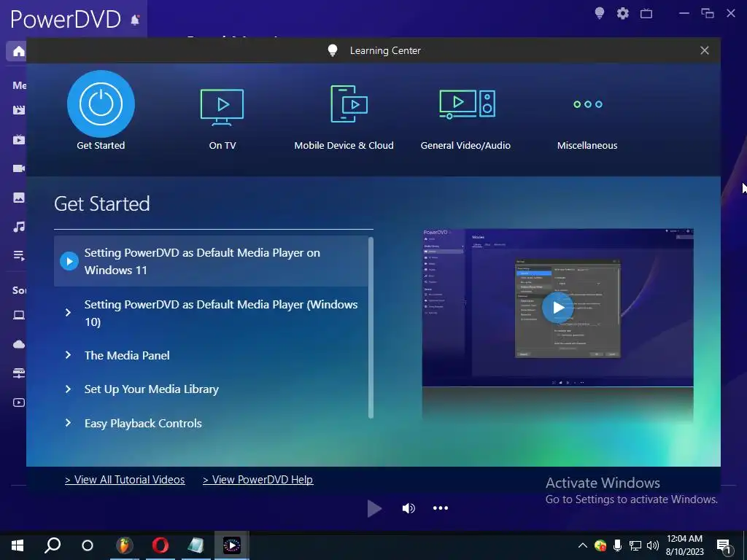Show hidden system tray icons
The image size is (747, 560).
tap(582, 545)
